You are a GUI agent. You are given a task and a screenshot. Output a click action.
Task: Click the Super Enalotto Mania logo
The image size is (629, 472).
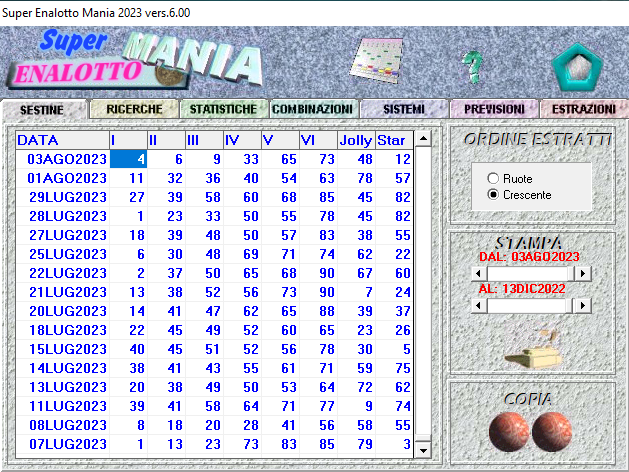tap(134, 60)
